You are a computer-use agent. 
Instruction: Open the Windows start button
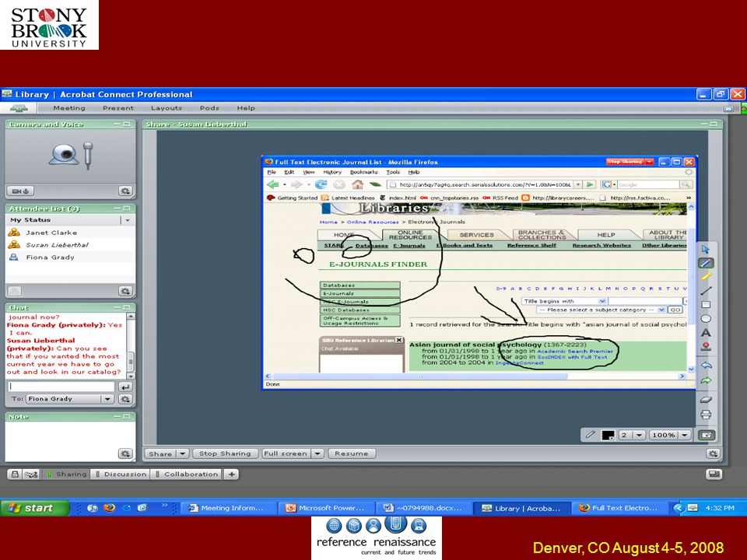(34, 508)
